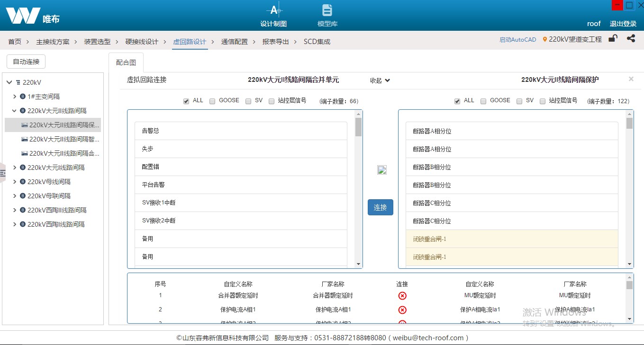
Task: Click the share icon in breadcrumb bar
Action: (x=631, y=39)
